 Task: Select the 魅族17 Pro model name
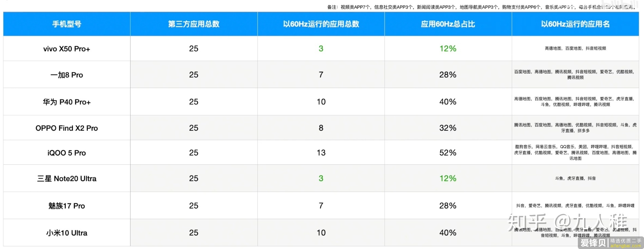point(67,206)
